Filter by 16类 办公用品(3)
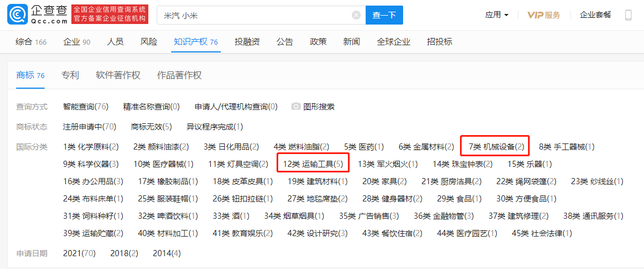The height and width of the screenshot is (269, 644). tap(93, 181)
